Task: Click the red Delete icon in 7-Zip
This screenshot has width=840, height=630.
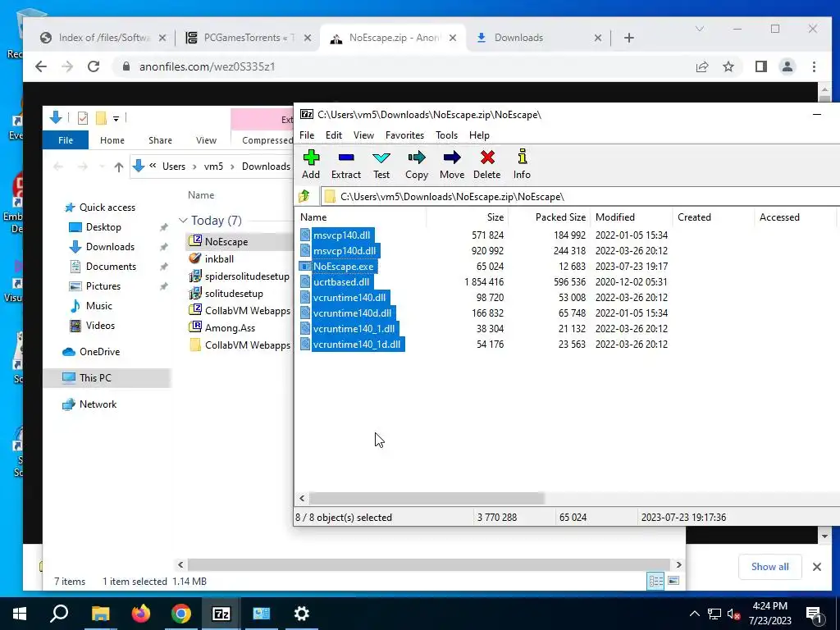Action: 487,164
